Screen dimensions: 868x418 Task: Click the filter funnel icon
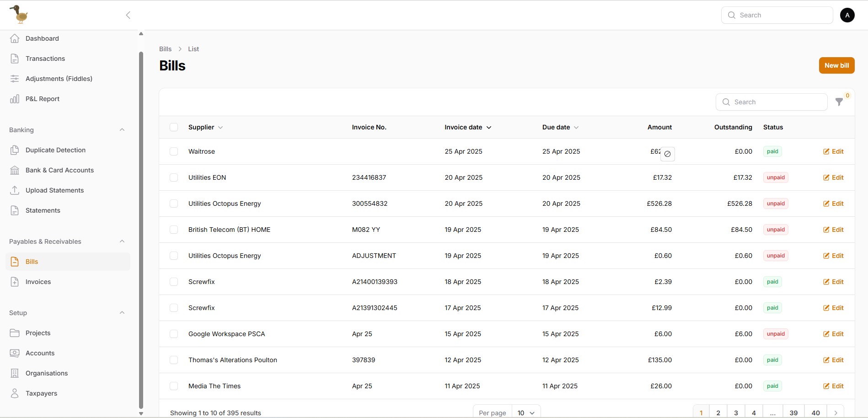[x=839, y=102]
